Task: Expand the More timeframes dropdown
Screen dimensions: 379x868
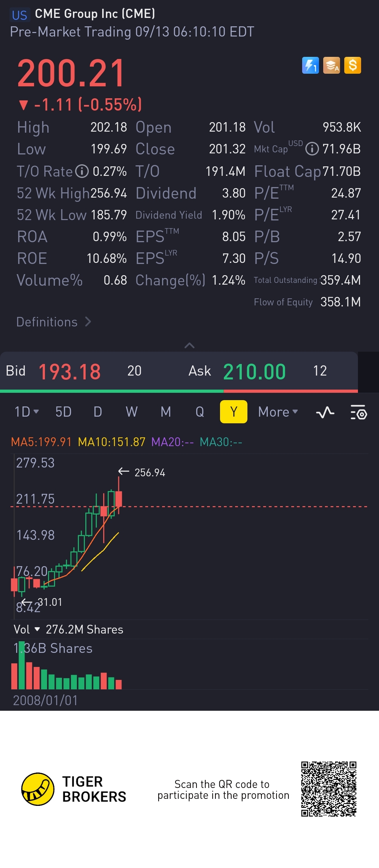Action: 278,412
